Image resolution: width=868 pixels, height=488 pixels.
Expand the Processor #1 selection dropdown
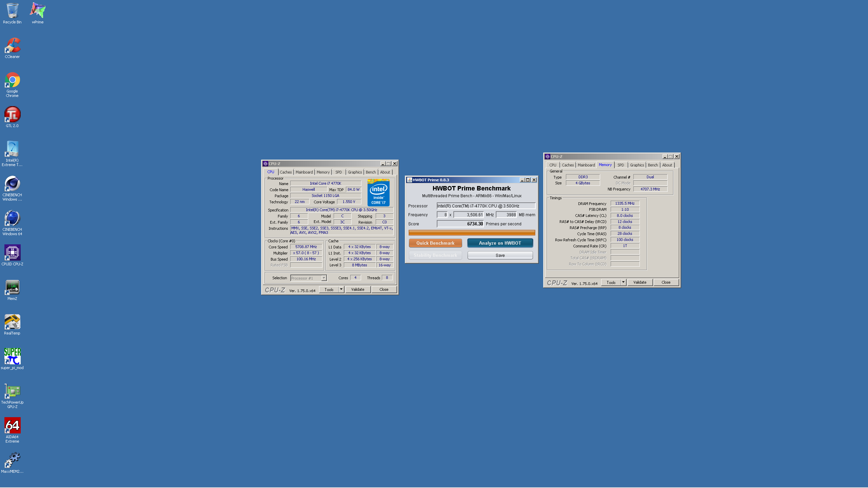(324, 278)
